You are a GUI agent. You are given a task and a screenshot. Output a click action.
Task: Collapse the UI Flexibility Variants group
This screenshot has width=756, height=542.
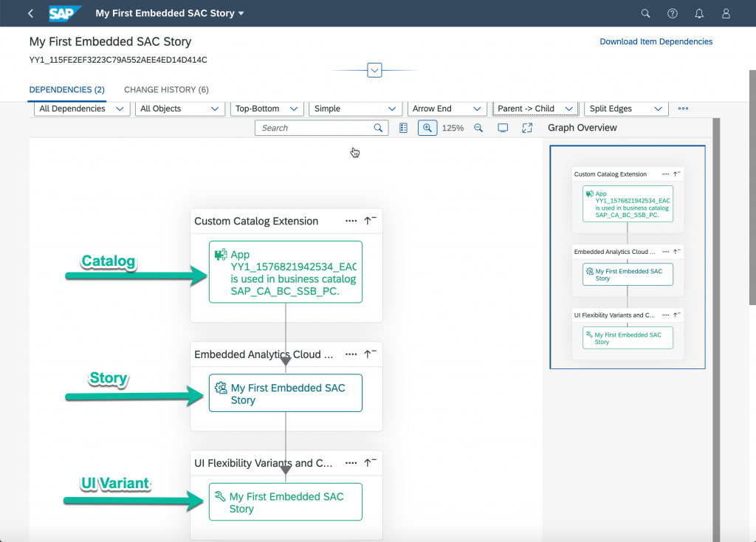370,462
